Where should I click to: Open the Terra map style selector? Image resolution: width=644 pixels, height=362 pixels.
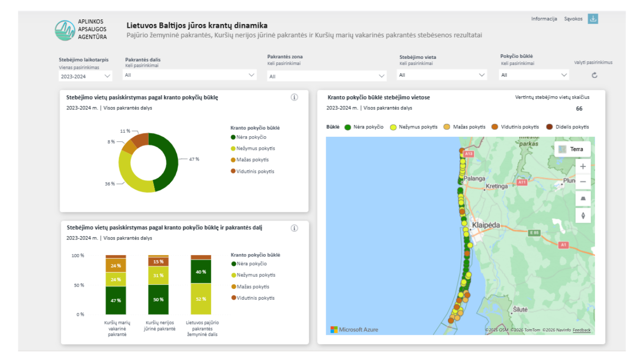pos(572,149)
